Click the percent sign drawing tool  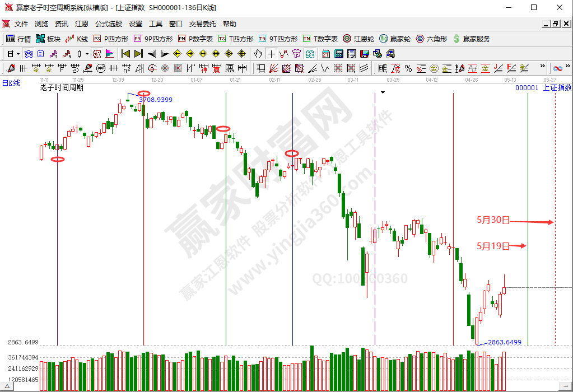pos(408,68)
